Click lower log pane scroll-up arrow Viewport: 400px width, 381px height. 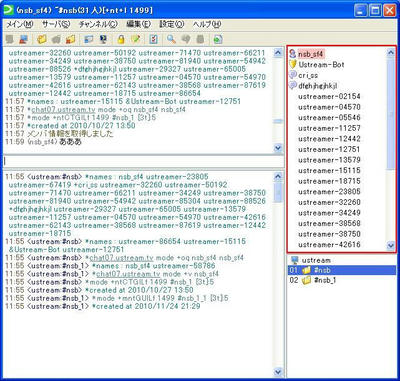pos(277,177)
